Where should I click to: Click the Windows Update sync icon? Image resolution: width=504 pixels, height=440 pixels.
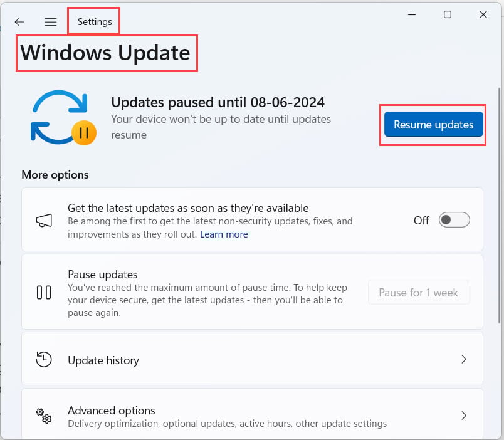click(x=63, y=118)
